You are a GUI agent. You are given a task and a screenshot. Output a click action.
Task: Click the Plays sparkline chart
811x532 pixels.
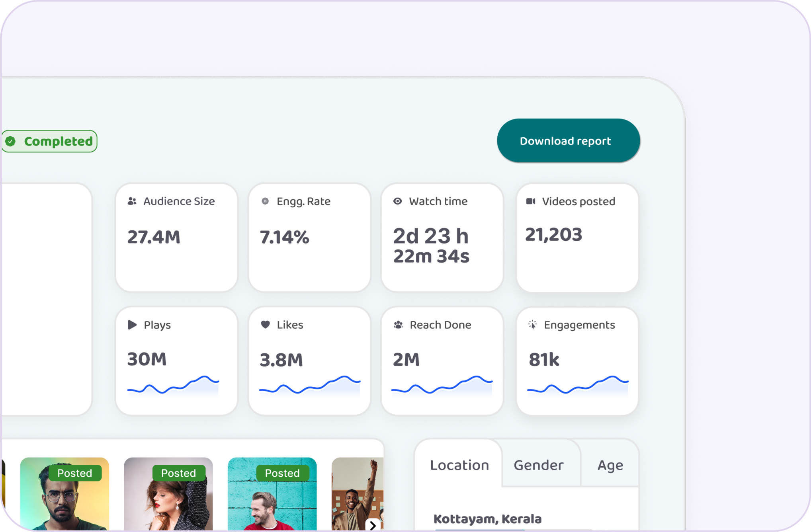(173, 386)
